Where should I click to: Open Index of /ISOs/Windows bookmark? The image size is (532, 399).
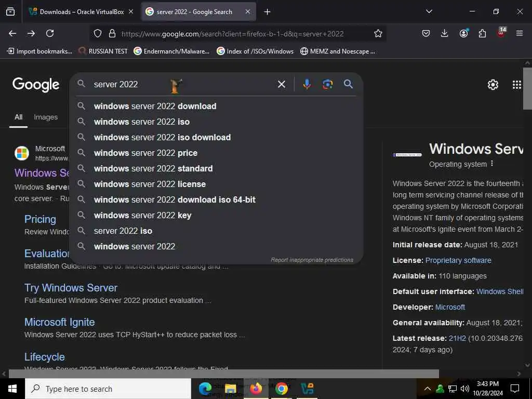click(x=255, y=51)
